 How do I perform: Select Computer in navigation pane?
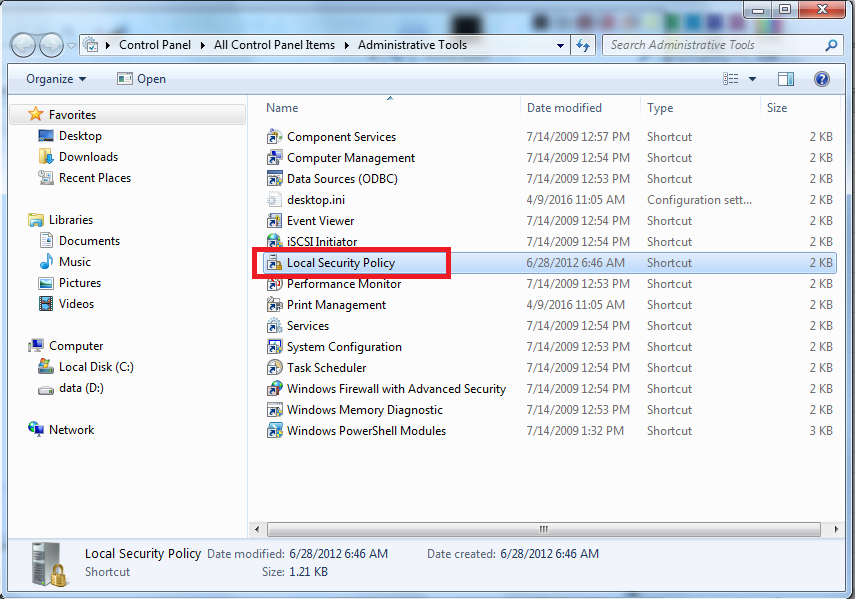point(65,346)
